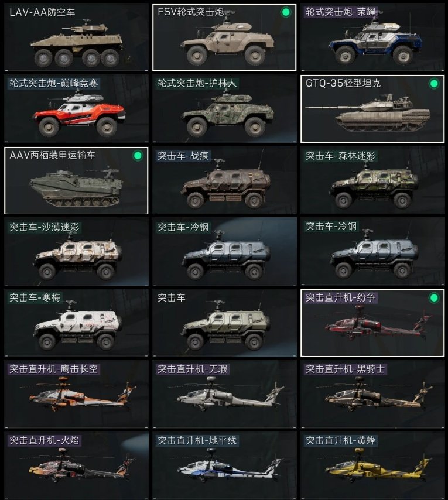Choose the 突击车-森林迷彩 skin
Image resolution: width=448 pixels, height=500 pixels.
click(372, 180)
